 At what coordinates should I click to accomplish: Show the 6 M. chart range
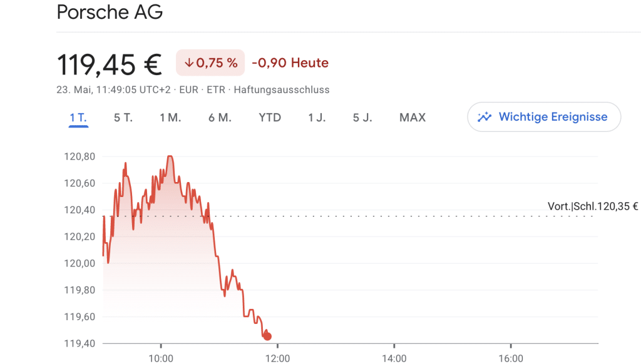220,118
